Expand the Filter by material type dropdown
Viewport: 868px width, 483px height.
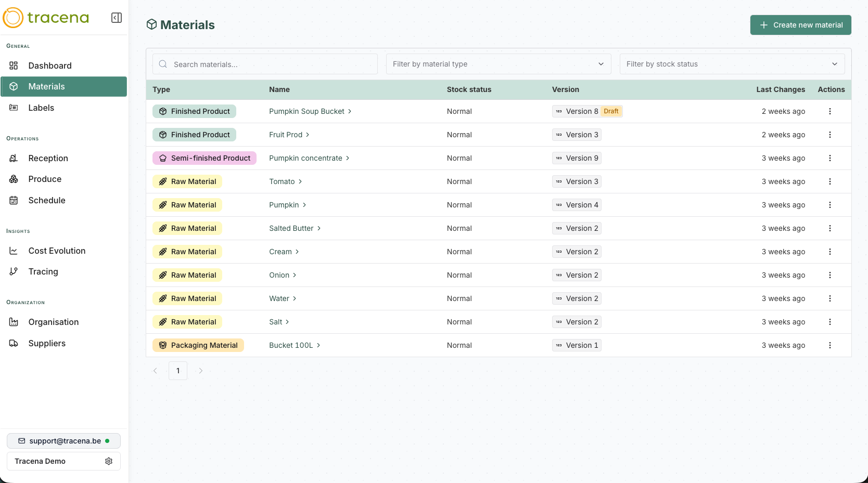[x=498, y=64]
